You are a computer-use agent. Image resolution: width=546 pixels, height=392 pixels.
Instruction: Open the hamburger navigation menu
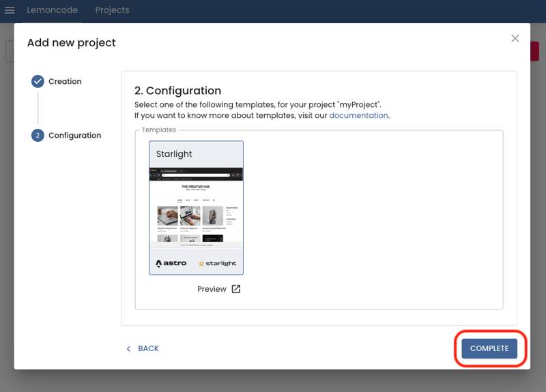[x=10, y=10]
